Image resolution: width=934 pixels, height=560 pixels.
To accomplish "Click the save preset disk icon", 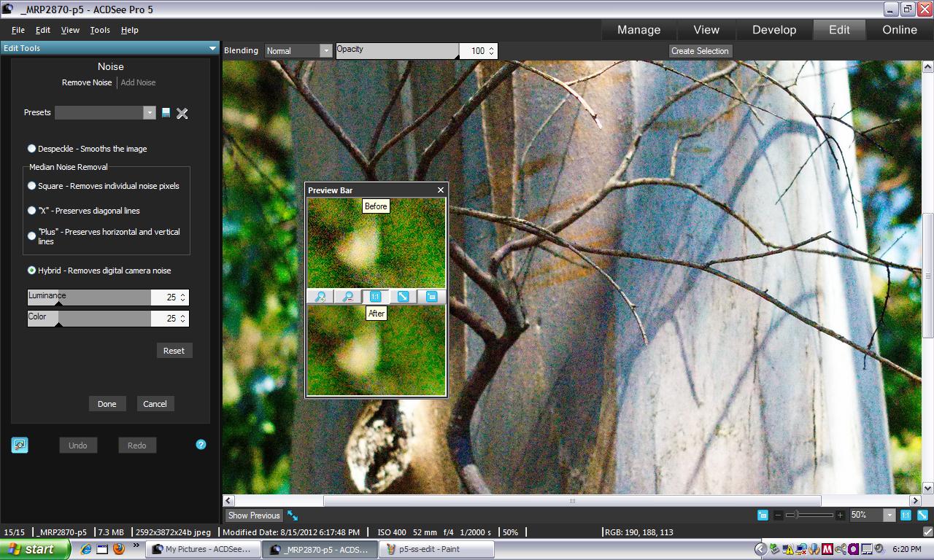I will pyautogui.click(x=166, y=112).
